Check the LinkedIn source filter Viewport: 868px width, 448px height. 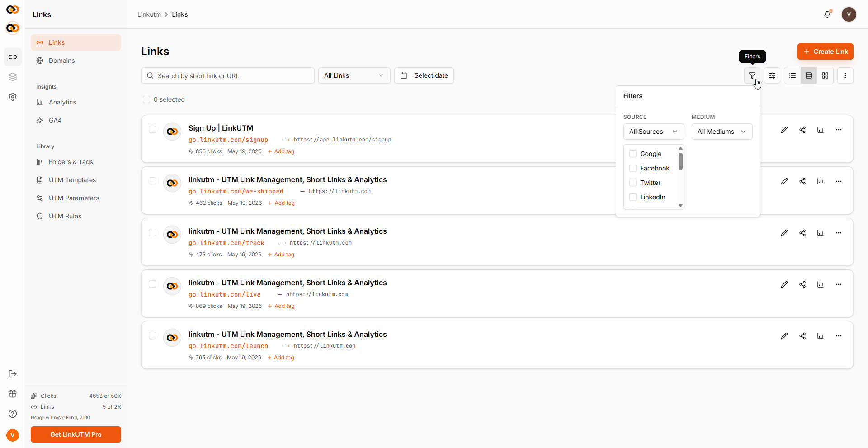click(633, 197)
